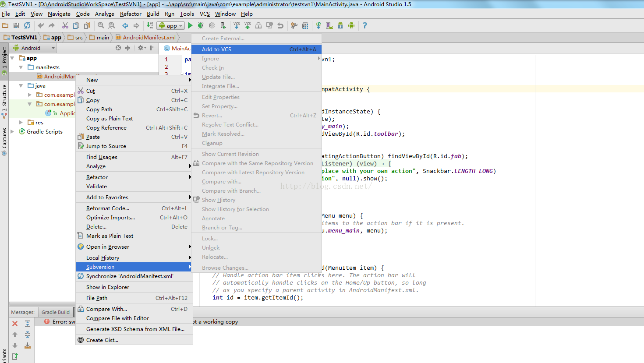The width and height of the screenshot is (644, 363).
Task: Click the Open folder toolbar icon
Action: 5,25
